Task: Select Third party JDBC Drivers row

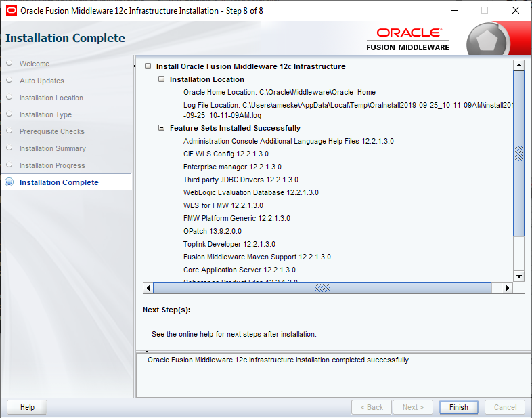Action: tap(240, 180)
